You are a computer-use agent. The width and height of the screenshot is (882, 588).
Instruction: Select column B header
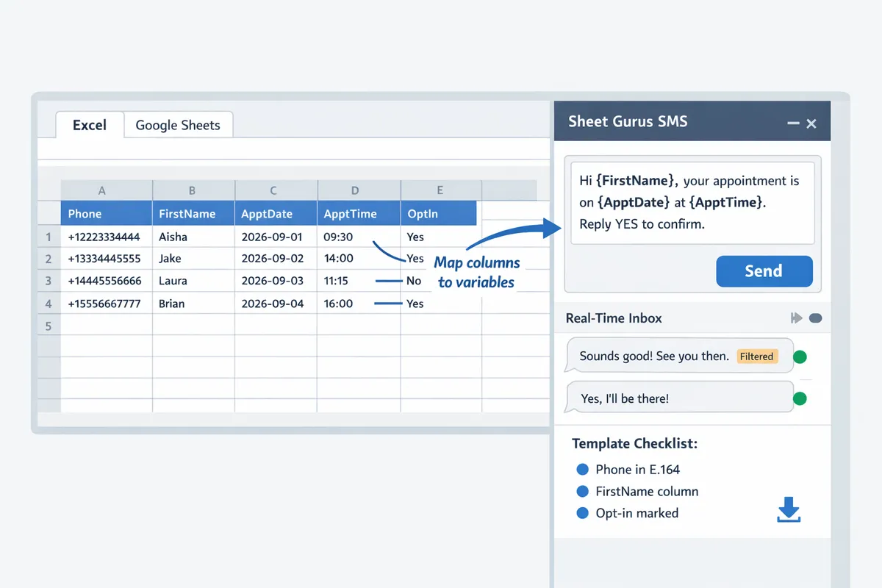click(x=192, y=190)
